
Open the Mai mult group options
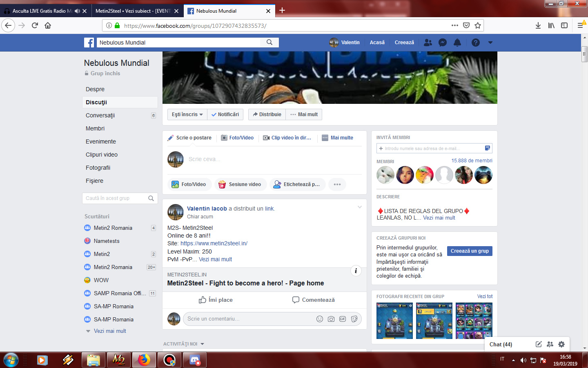[x=304, y=114]
